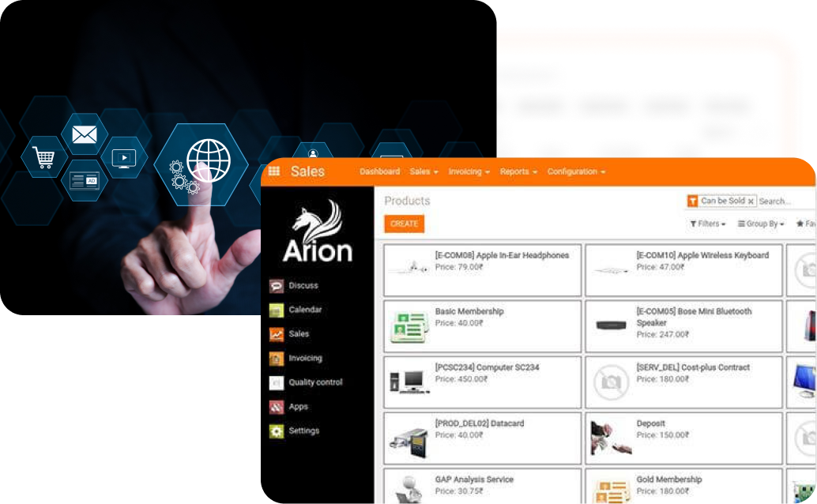Screen dimensions: 817x504
Task: Open the Sales app icon in sidebar
Action: [277, 334]
